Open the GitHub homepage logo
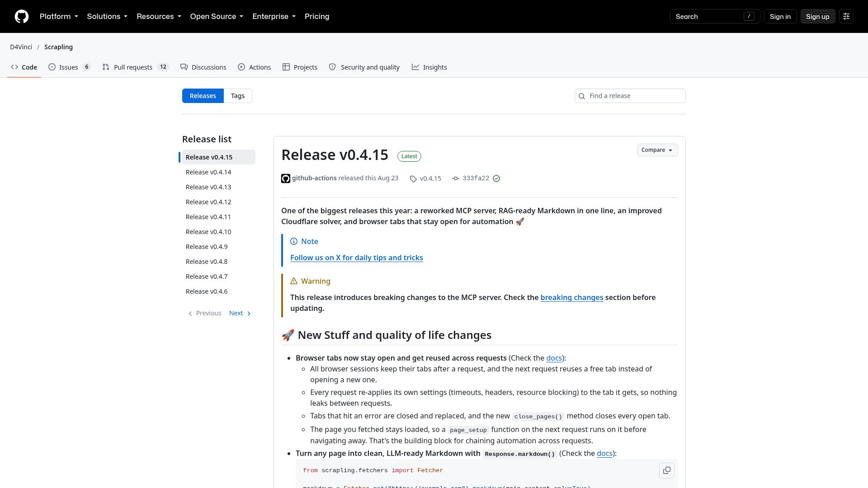Screen dimensions: 868x488 pos(22,17)
